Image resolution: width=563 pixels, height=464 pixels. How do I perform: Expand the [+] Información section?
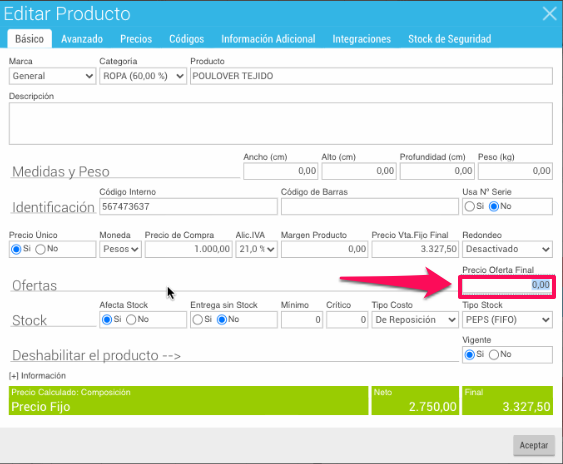coord(37,376)
